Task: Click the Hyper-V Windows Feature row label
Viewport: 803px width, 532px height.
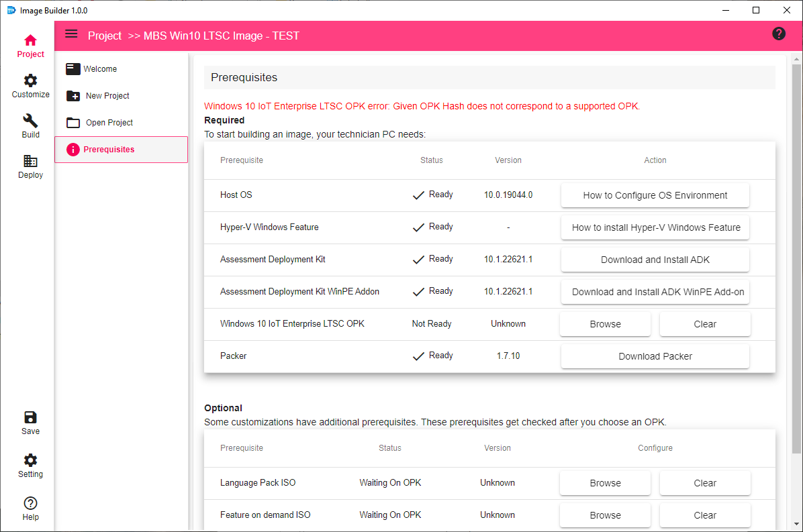Action: (269, 227)
